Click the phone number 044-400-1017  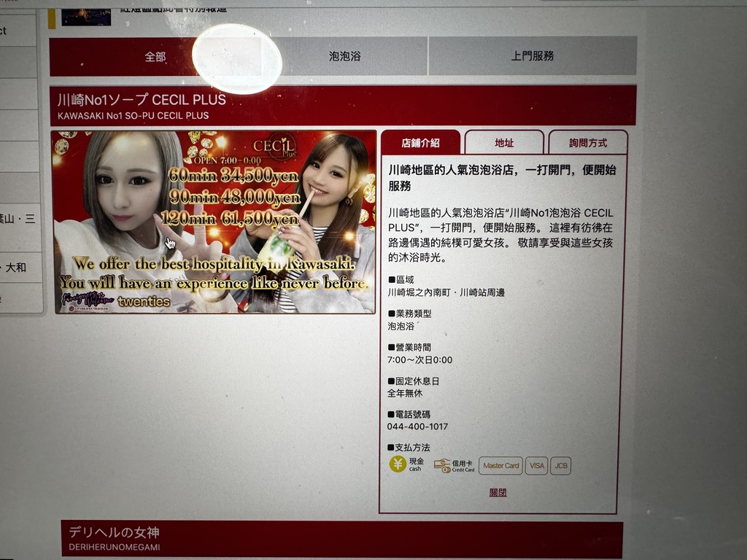[x=417, y=427]
